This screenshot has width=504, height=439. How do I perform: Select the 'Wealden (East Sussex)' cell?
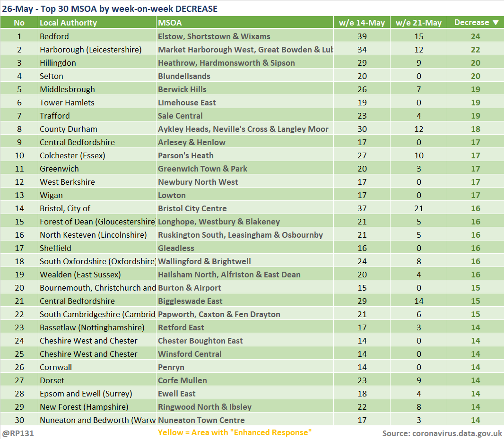[97, 275]
